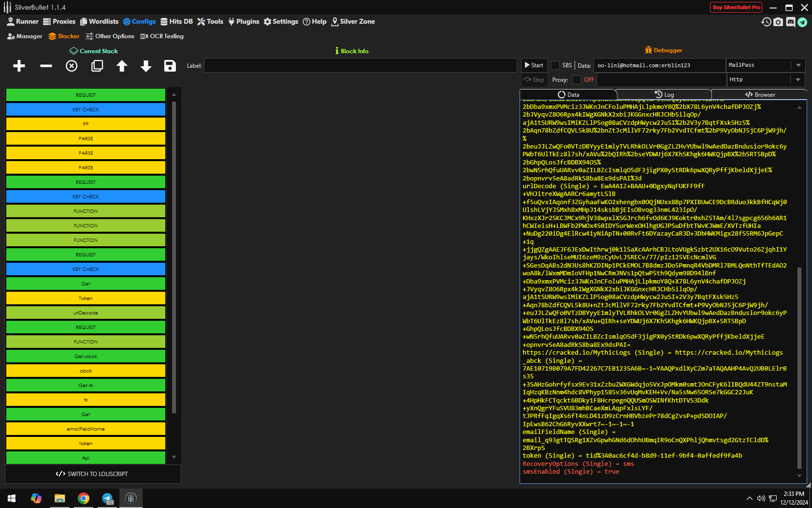Toggle the Proxy checkbox
The width and height of the screenshot is (812, 508).
(x=577, y=80)
